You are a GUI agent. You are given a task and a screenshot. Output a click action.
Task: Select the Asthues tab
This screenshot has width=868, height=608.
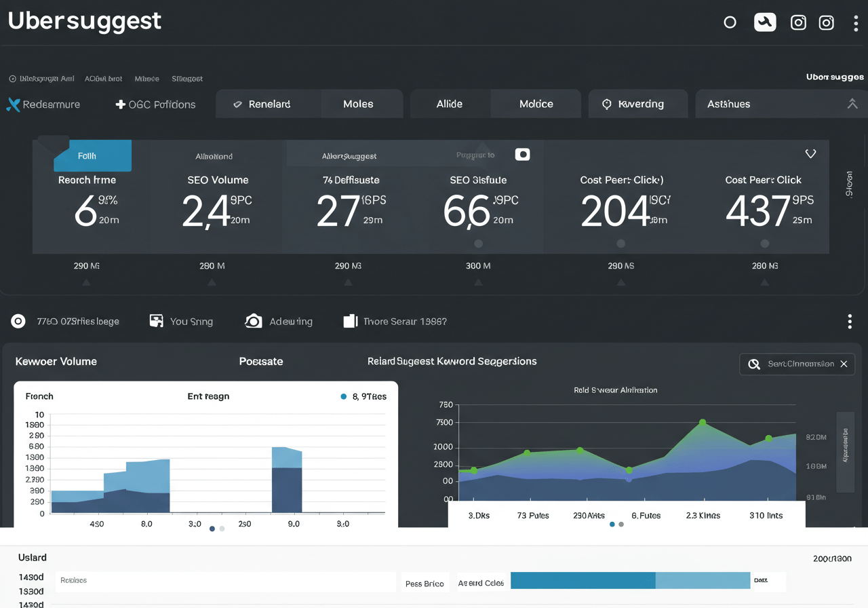729,104
